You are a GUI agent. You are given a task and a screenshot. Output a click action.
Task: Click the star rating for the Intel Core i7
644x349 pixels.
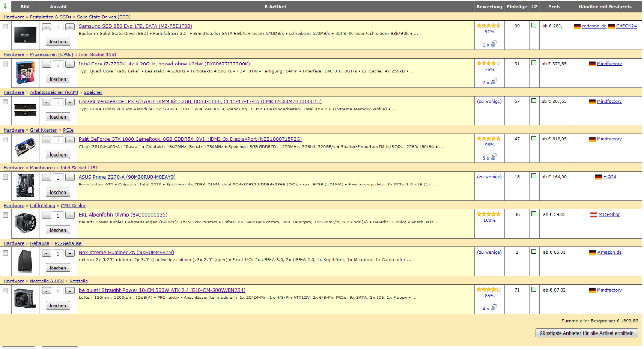pos(489,63)
